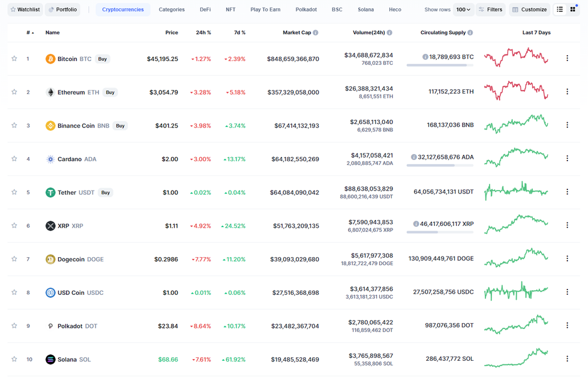The width and height of the screenshot is (588, 380).
Task: Add Cardano to watchlist via its star
Action: (x=14, y=159)
